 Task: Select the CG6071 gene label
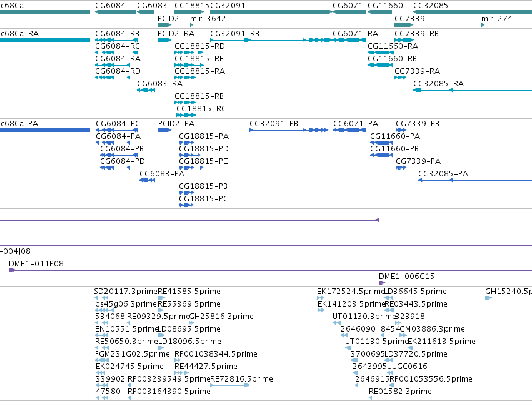coord(348,6)
